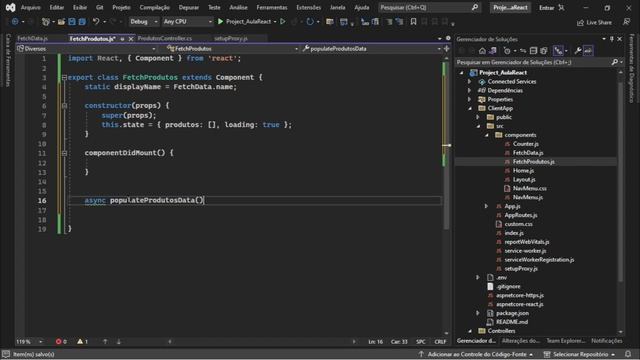
Task: Switch to Alterações do Git panel tab
Action: [520, 340]
